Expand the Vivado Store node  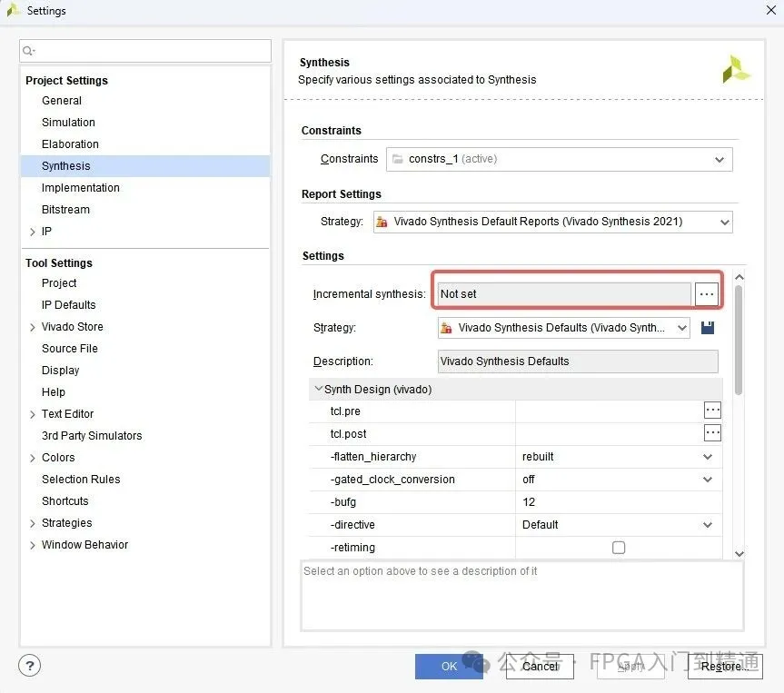click(x=33, y=327)
